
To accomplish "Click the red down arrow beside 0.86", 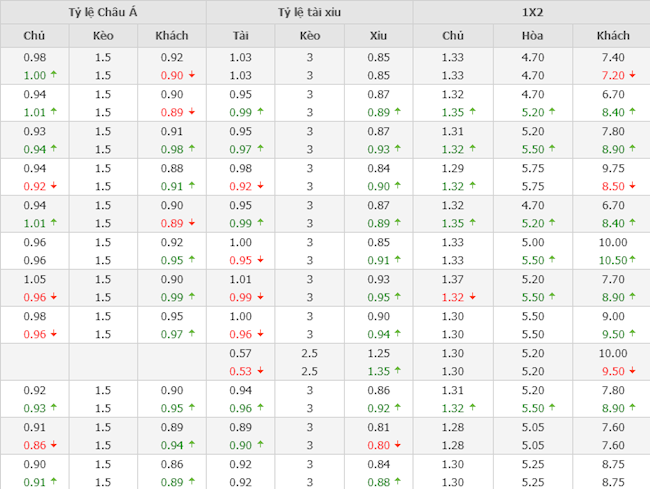I will click(53, 445).
